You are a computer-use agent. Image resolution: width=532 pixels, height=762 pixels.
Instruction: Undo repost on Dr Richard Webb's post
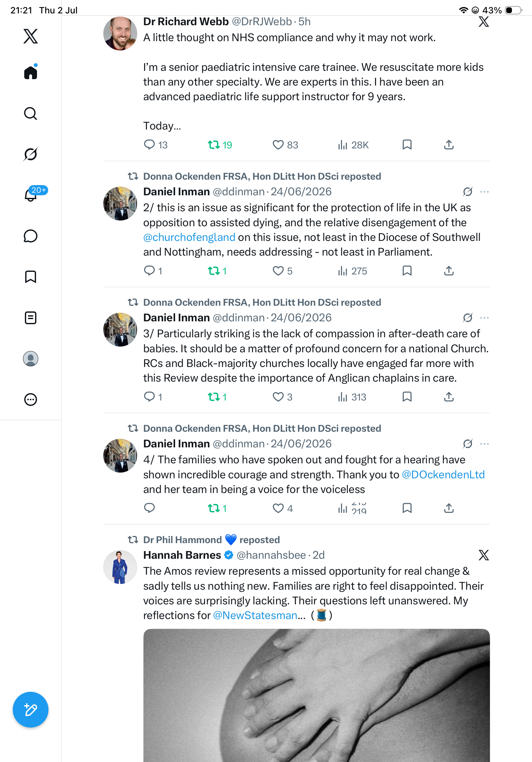[x=219, y=145]
